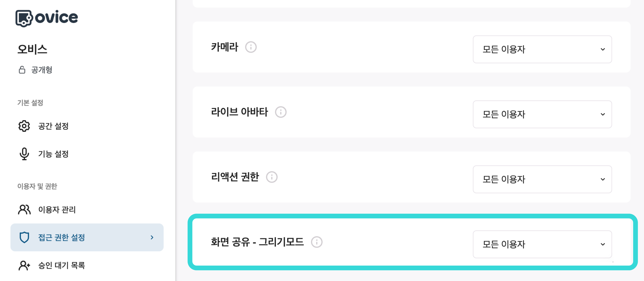Open the 카메라 permission dropdown
The height and width of the screenshot is (281, 644).
tap(542, 50)
